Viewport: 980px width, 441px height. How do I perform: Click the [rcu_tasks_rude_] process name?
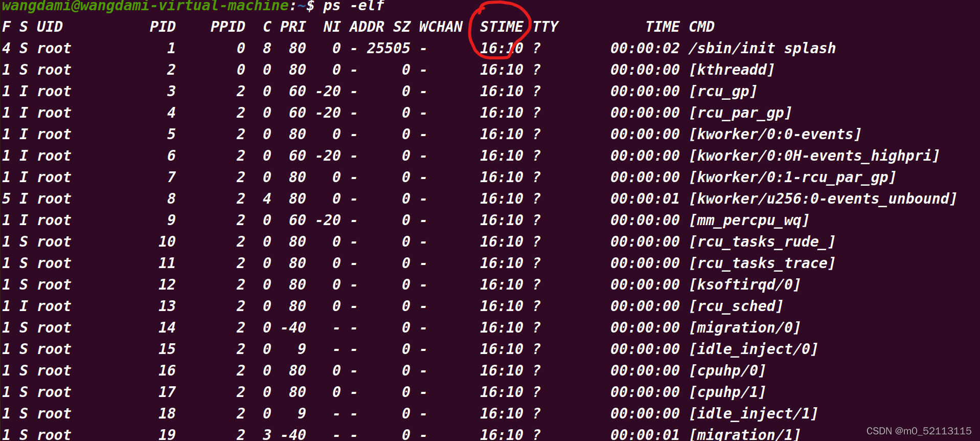tap(762, 241)
